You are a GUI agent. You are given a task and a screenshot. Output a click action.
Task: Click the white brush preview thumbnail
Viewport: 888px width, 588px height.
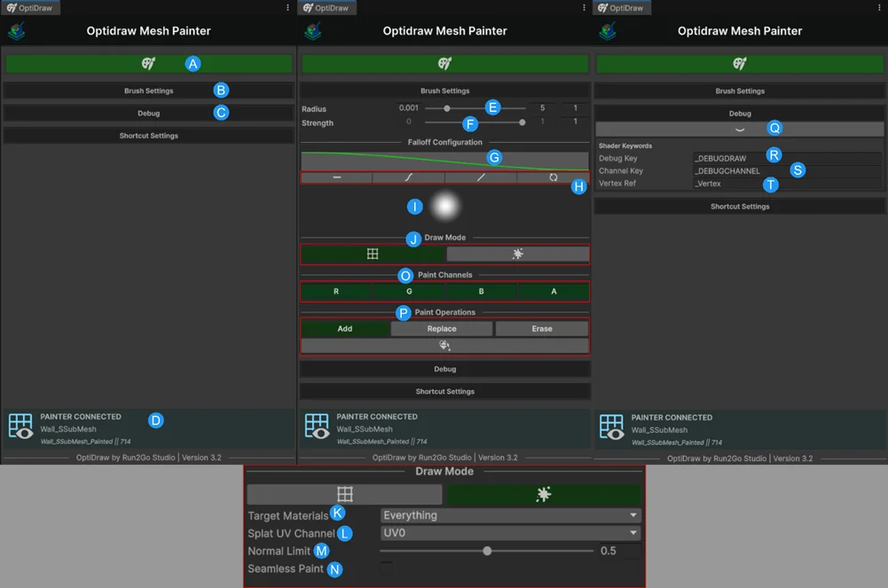pos(445,207)
